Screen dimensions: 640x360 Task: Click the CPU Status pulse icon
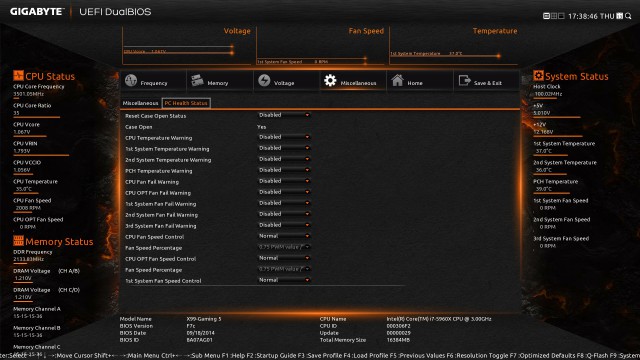pos(18,76)
